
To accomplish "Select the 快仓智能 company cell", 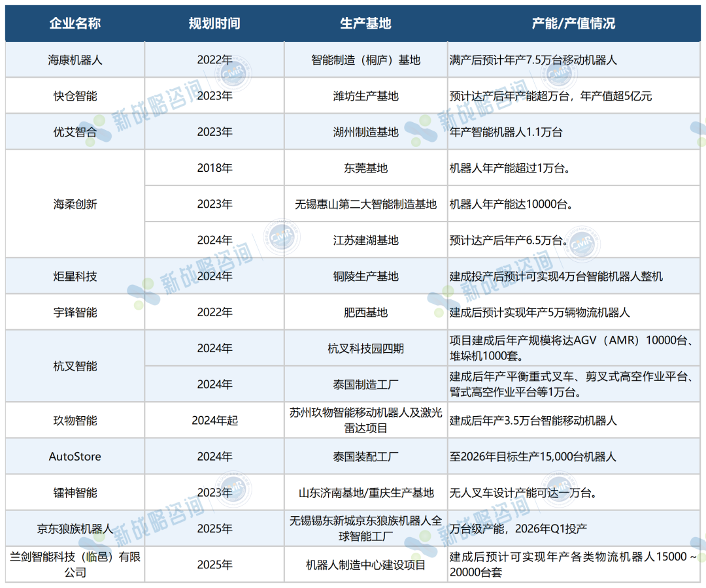I will pyautogui.click(x=75, y=96).
